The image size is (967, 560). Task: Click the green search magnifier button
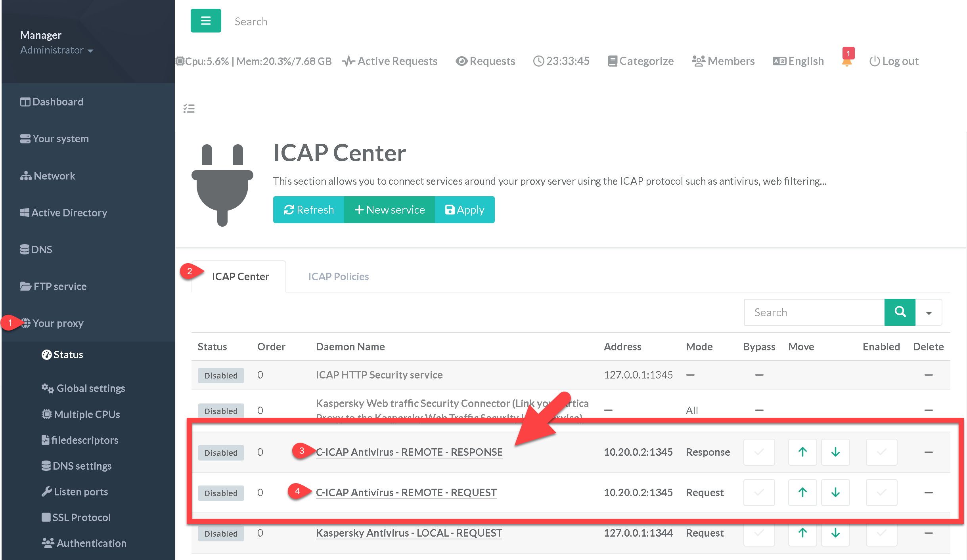900,312
